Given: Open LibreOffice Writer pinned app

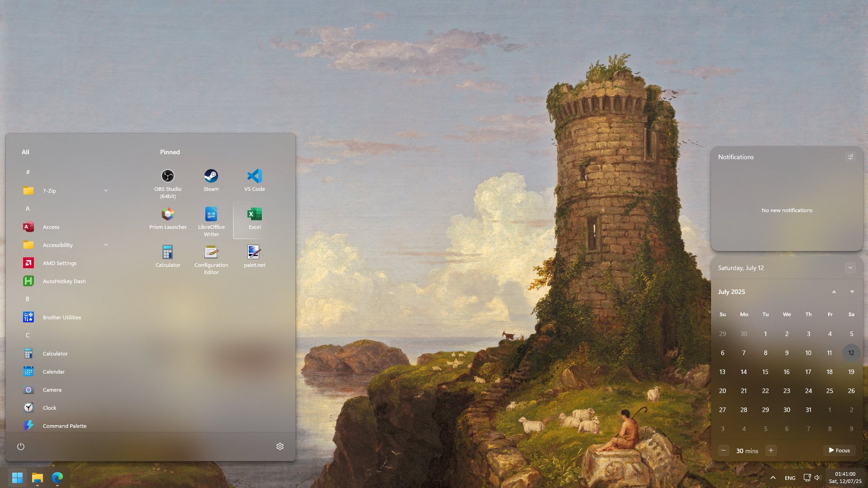Looking at the screenshot, I should tap(211, 221).
